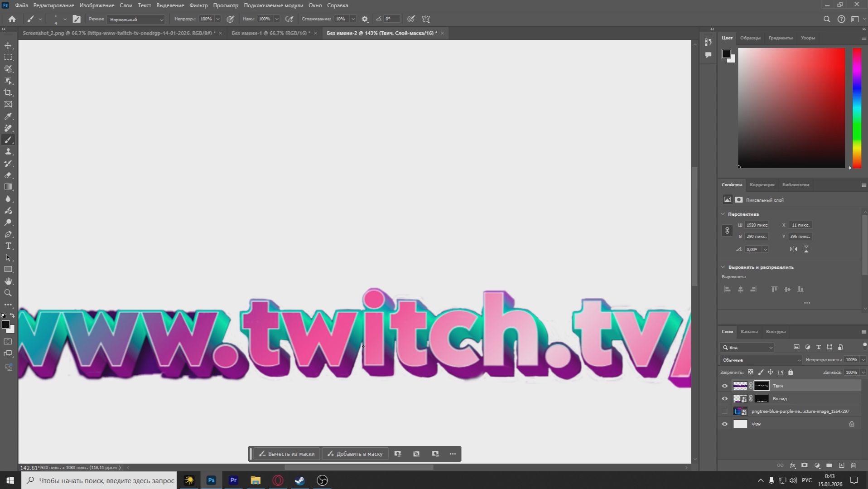
Task: Hide the Вк вид layer
Action: click(725, 399)
